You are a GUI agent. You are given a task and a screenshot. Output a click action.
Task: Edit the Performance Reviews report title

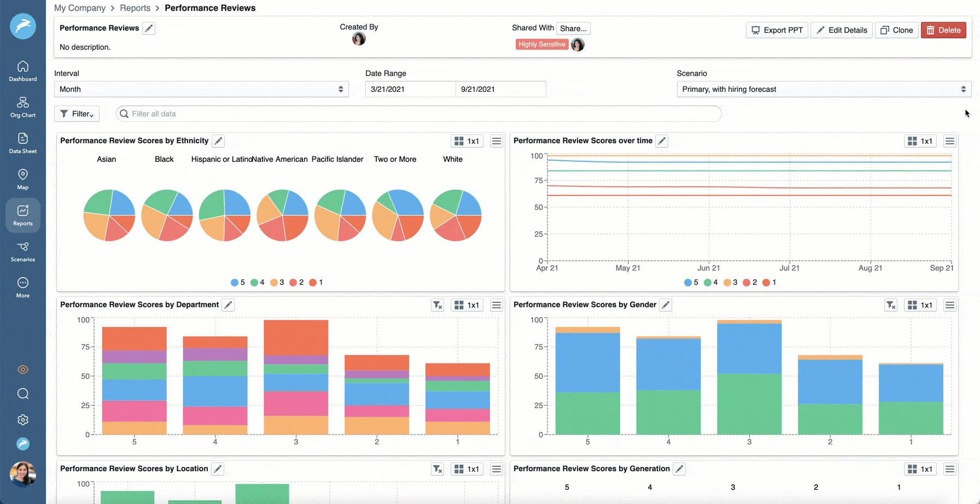[148, 28]
